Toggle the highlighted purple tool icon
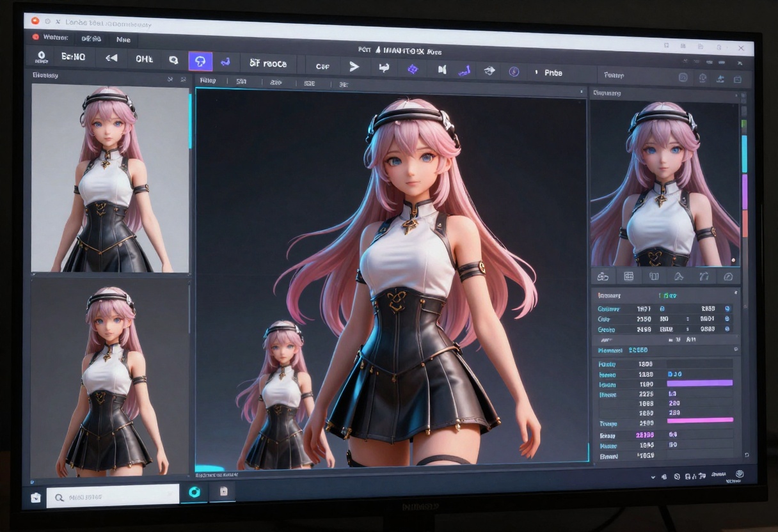 tap(200, 61)
